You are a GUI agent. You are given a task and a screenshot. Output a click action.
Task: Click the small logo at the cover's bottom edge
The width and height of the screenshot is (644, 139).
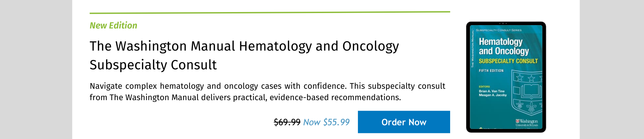[481, 128]
